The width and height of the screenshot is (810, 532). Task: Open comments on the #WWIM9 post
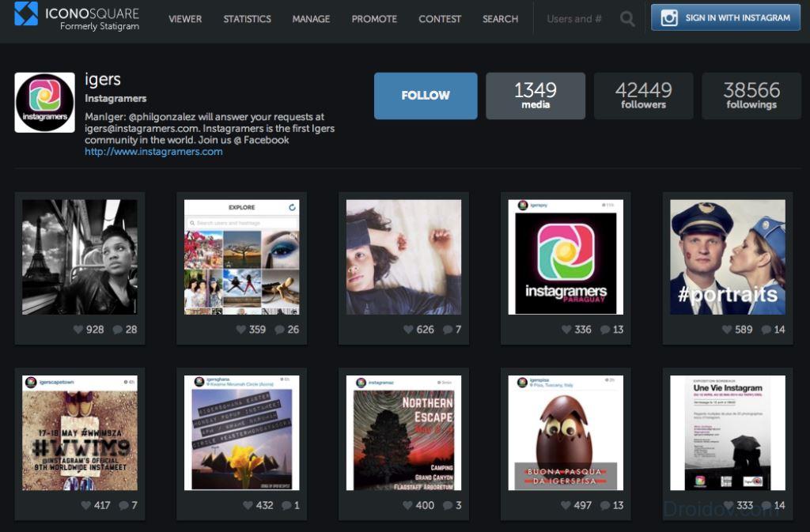tap(123, 506)
